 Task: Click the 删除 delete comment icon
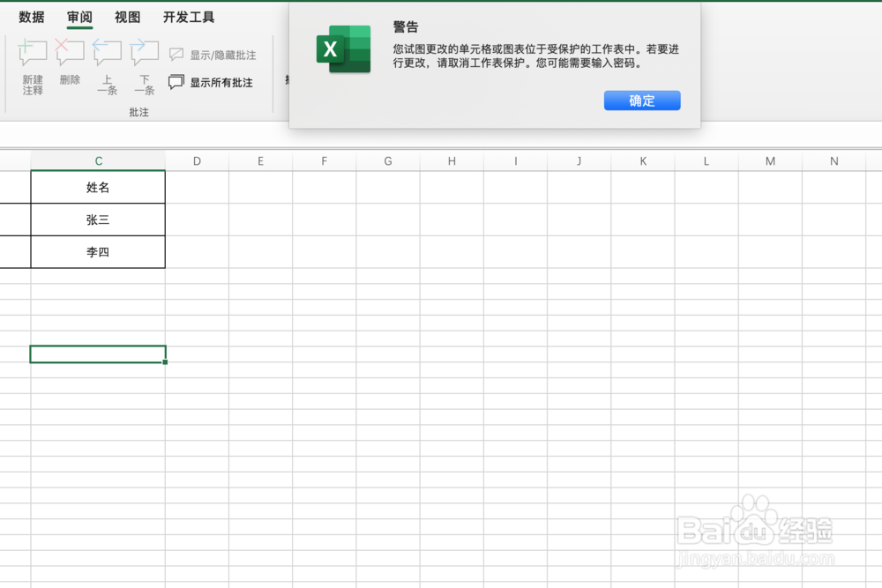click(70, 50)
